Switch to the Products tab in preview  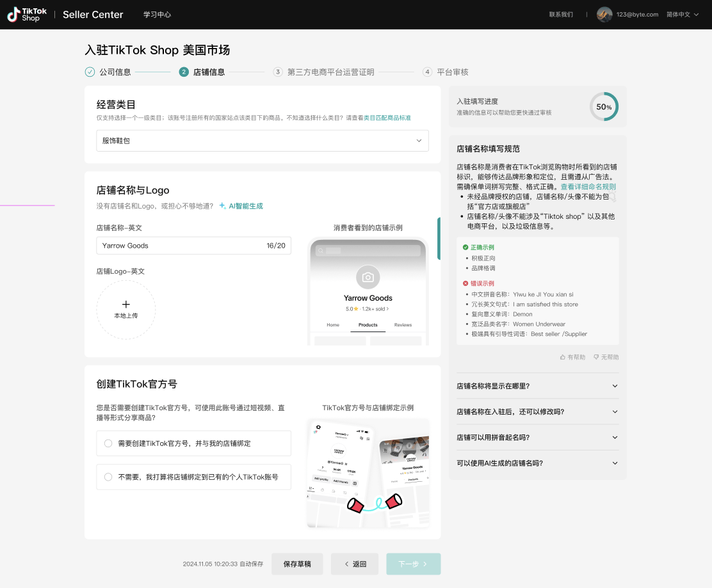(x=368, y=325)
